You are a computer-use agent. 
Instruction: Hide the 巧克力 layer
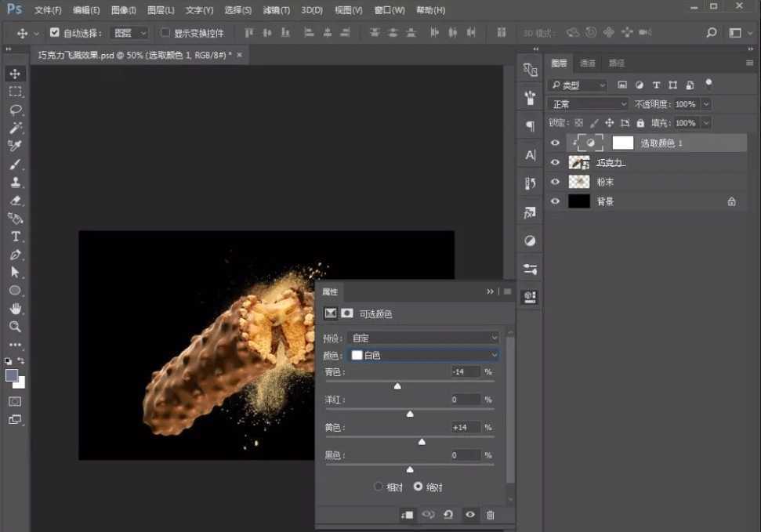(x=555, y=162)
